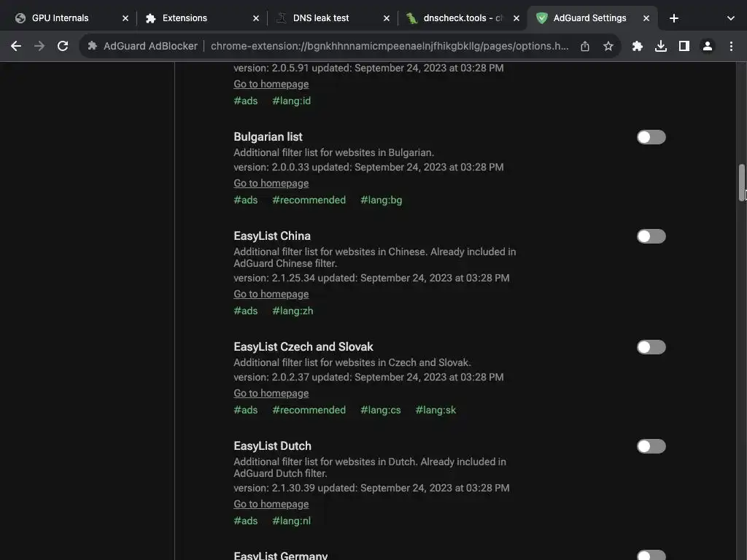Click version 2.0.0.33 text of Bulgarian list
The width and height of the screenshot is (747, 560).
(x=271, y=167)
